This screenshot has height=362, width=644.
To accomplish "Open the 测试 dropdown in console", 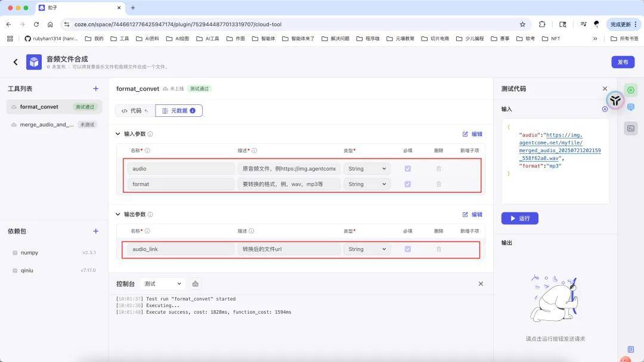I will 162,284.
